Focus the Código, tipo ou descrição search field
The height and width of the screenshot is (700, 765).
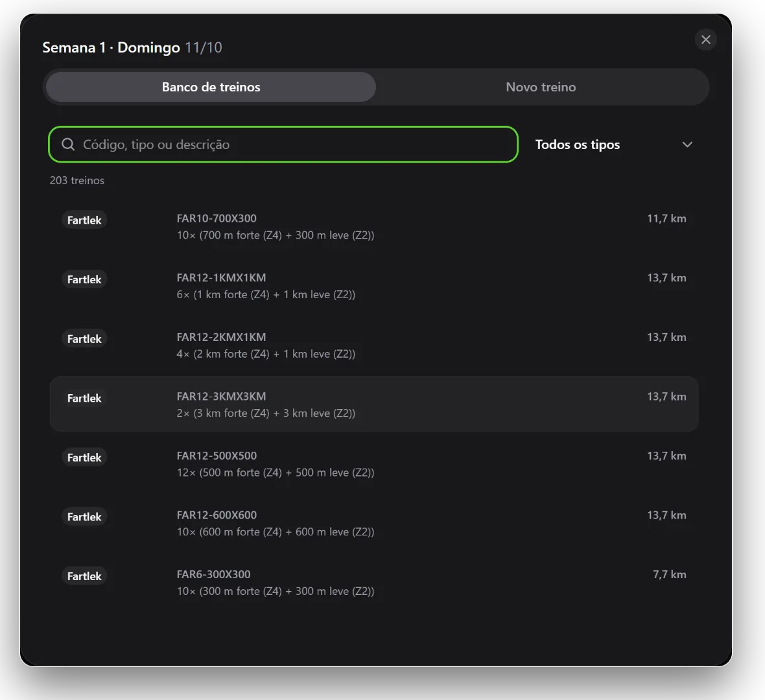click(283, 145)
